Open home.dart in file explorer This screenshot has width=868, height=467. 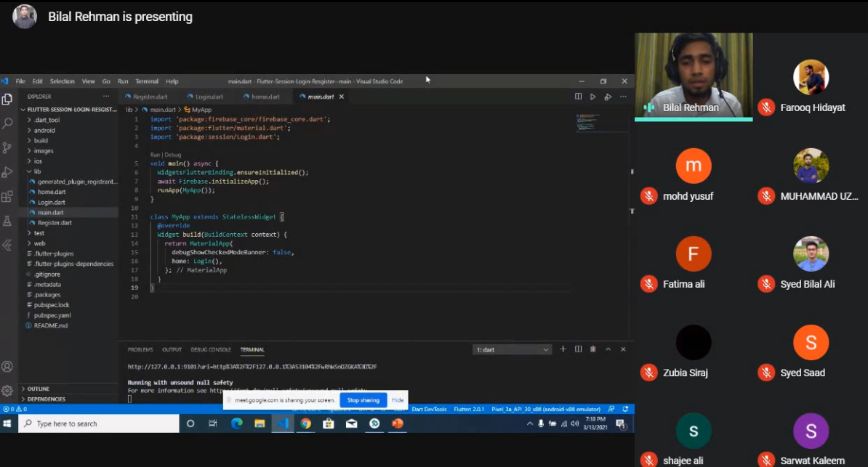[x=52, y=192]
